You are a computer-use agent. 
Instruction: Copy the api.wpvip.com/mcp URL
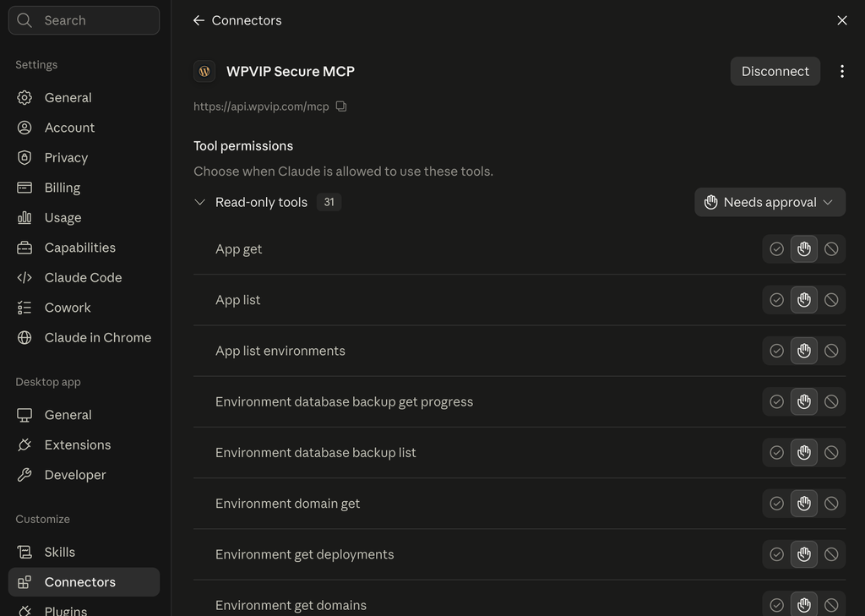341,106
